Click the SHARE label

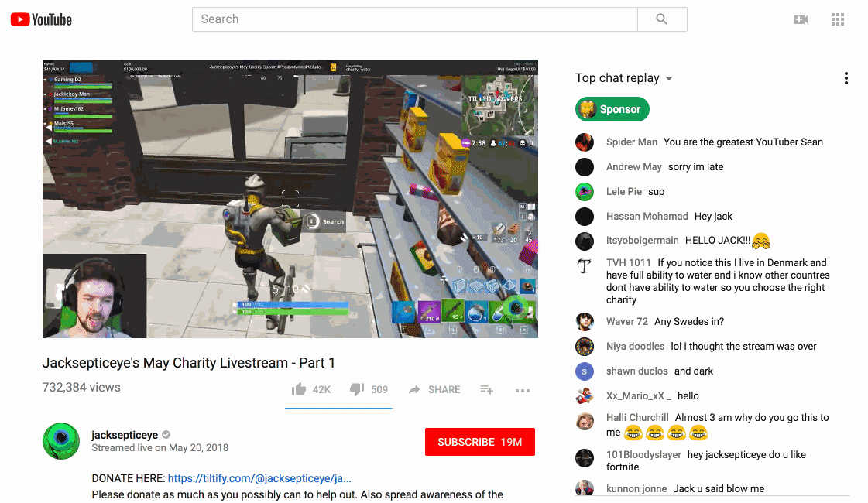click(444, 389)
